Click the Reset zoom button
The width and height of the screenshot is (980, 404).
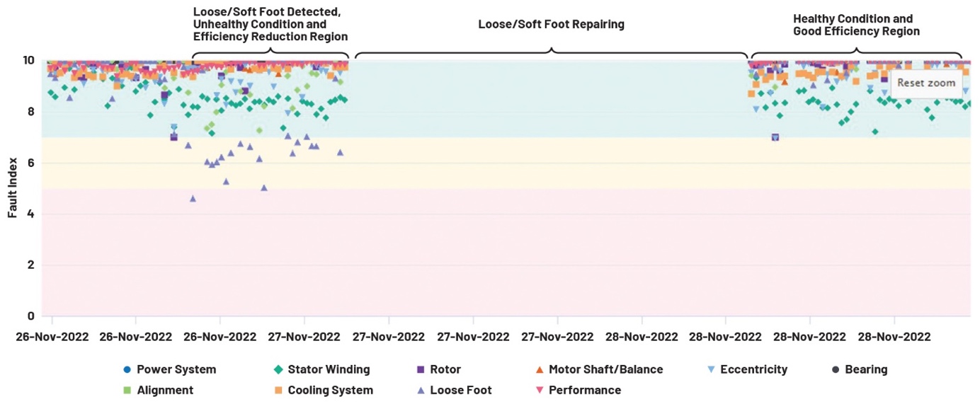[x=926, y=83]
